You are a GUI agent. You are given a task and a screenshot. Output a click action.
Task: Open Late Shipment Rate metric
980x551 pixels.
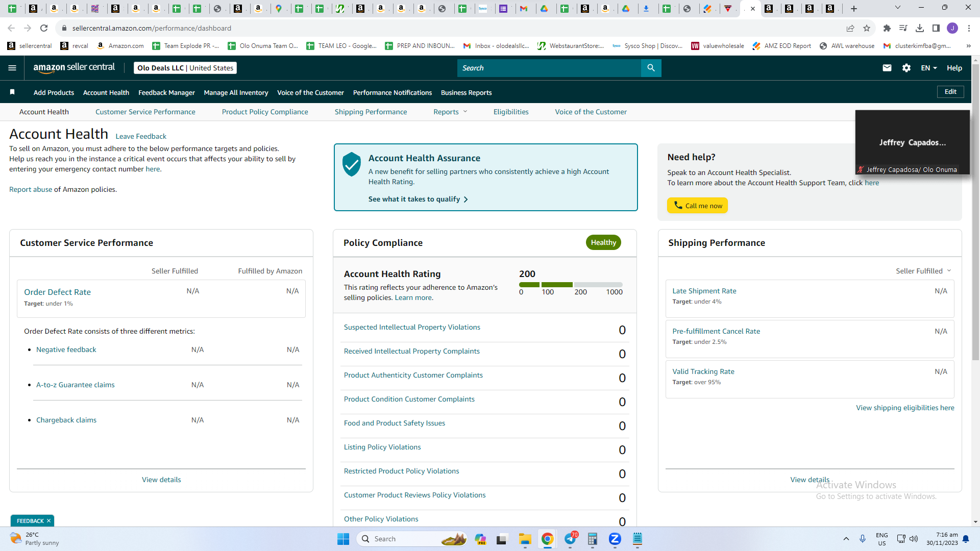(x=704, y=291)
